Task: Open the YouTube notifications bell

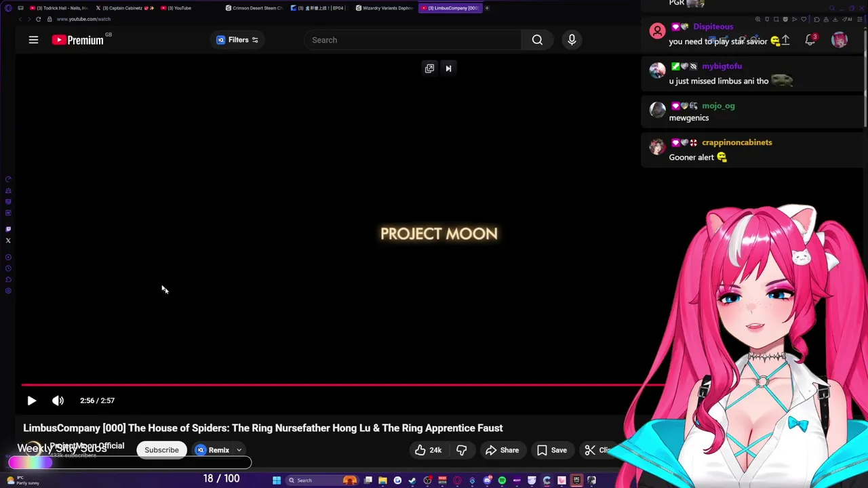Action: (810, 40)
